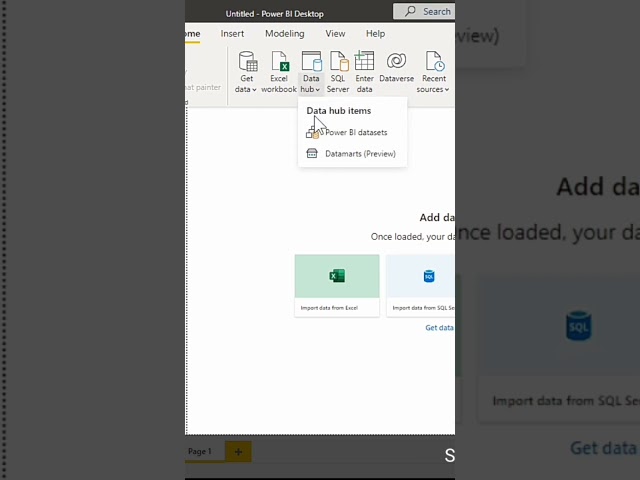The image size is (640, 480).
Task: Expand the Get data dropdown arrow
Action: coord(254,89)
